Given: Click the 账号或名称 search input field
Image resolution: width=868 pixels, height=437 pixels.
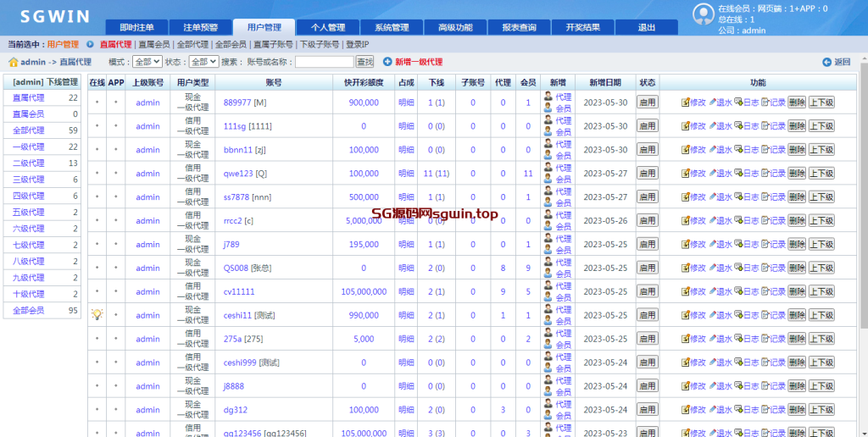Looking at the screenshot, I should coord(324,62).
